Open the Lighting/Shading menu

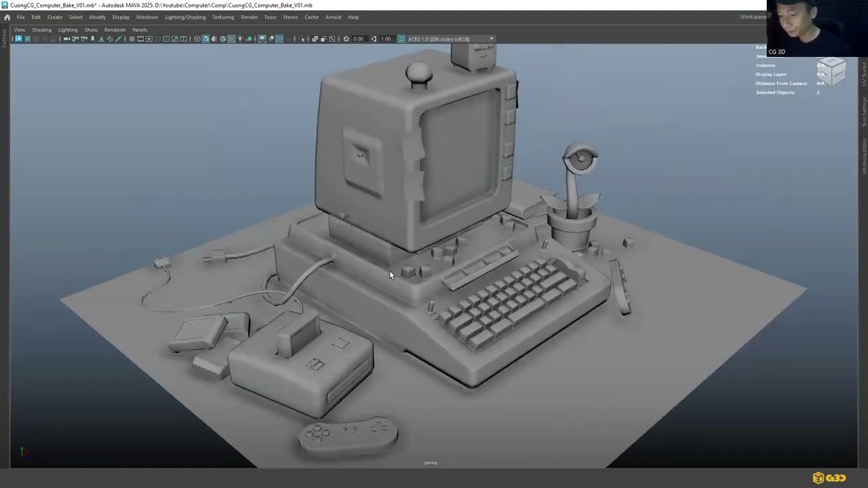pyautogui.click(x=185, y=17)
